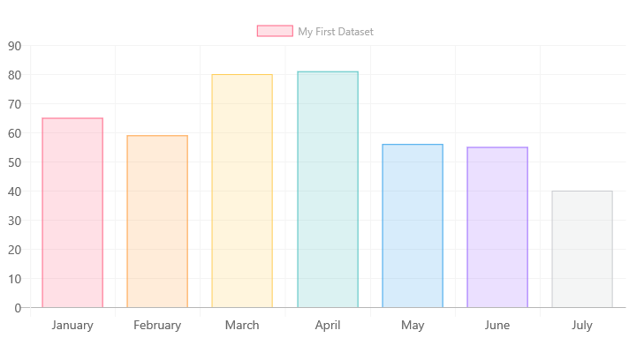Click the pink legend color box
This screenshot has width=644, height=353.
click(x=275, y=31)
